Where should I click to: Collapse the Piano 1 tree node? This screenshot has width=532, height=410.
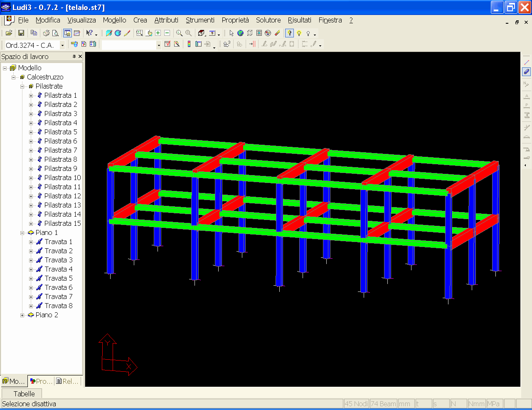pos(22,232)
